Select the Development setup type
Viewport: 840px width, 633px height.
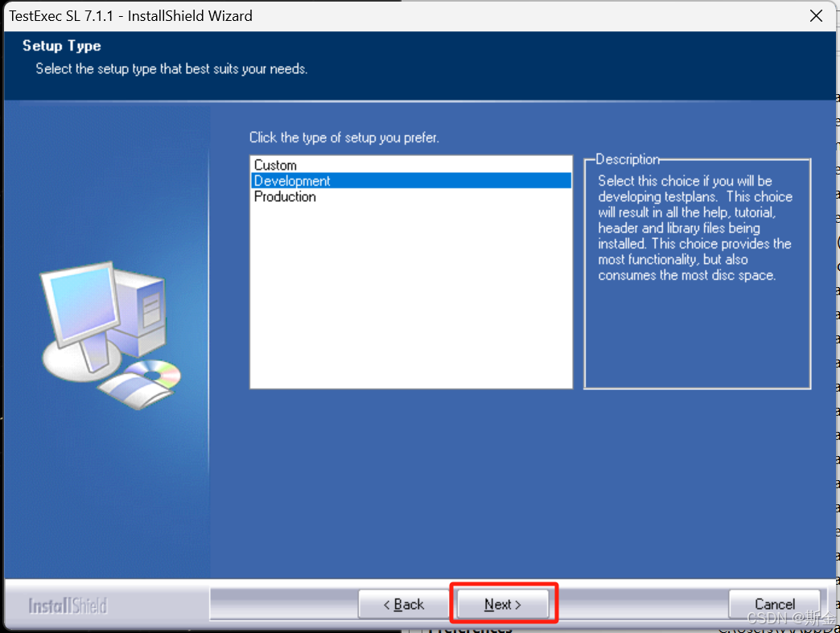tap(411, 180)
